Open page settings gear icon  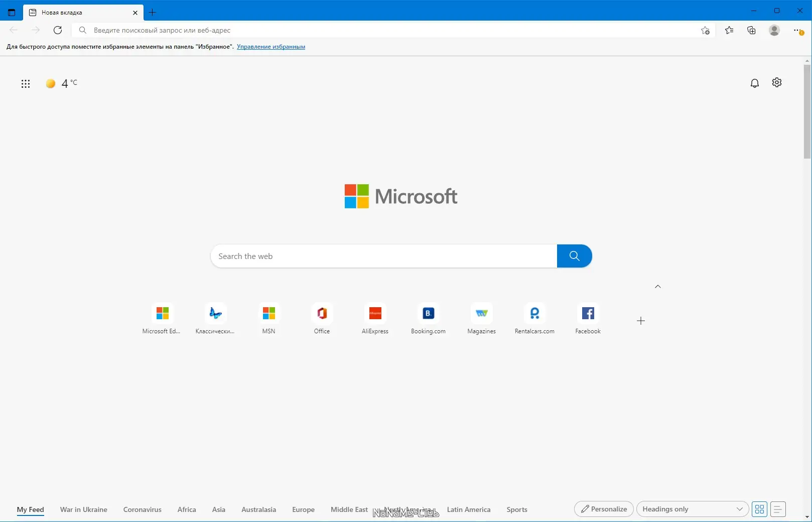click(x=777, y=82)
